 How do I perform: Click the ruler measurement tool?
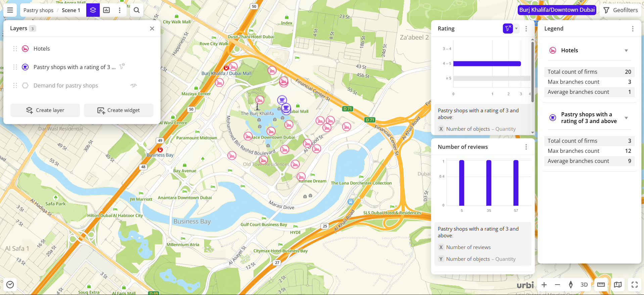[x=601, y=285]
